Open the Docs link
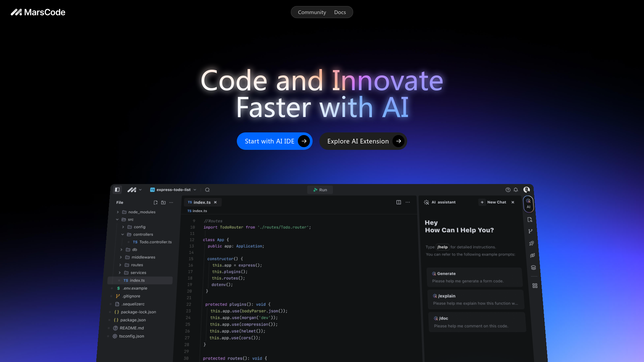Image resolution: width=644 pixels, height=362 pixels. [340, 12]
